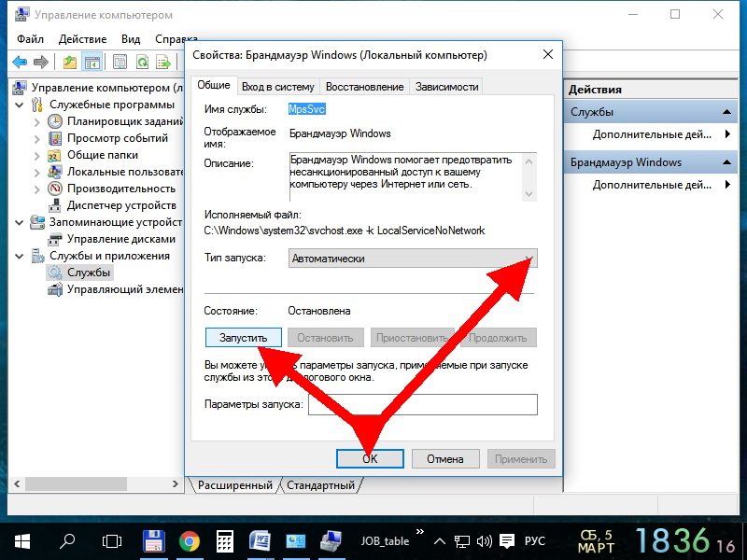Open the Тип запуска dropdown
747x560 pixels.
(x=412, y=259)
